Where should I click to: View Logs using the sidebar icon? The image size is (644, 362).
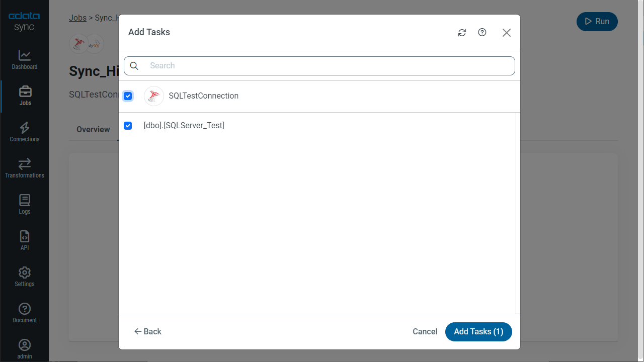pyautogui.click(x=24, y=204)
